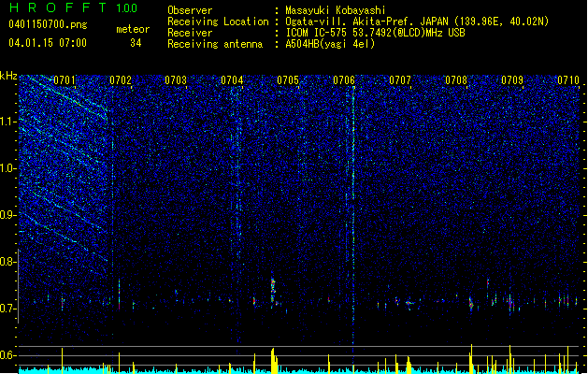This screenshot has width=588, height=374.
Task: Click the date stamp 04.01.15 07:00
Action: 48,42
